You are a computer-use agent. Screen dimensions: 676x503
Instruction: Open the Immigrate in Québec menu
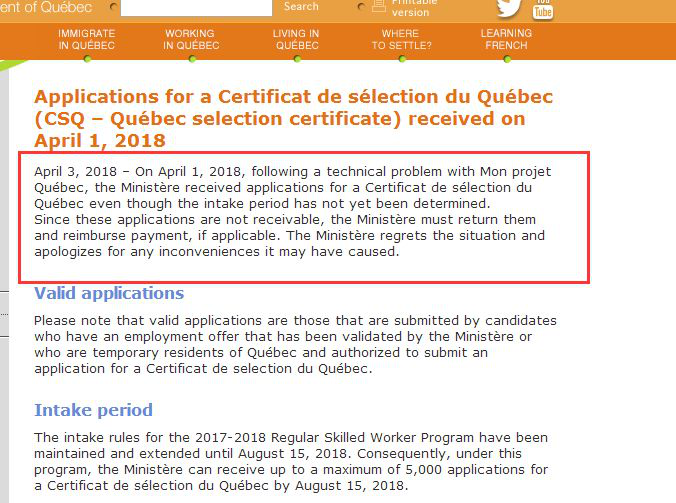click(87, 39)
